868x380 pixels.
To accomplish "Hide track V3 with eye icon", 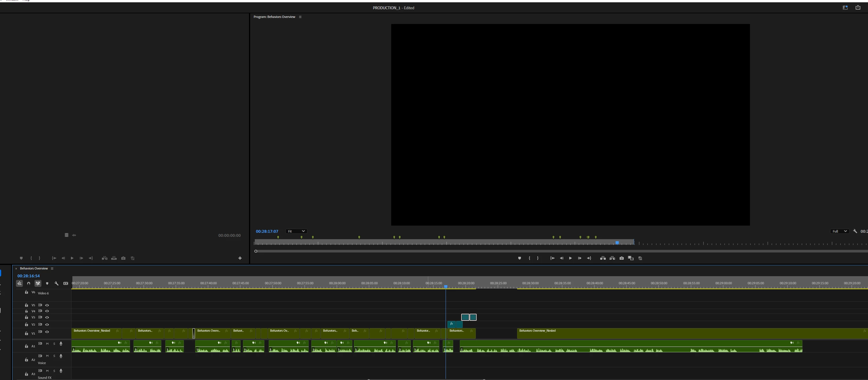I will pyautogui.click(x=47, y=318).
